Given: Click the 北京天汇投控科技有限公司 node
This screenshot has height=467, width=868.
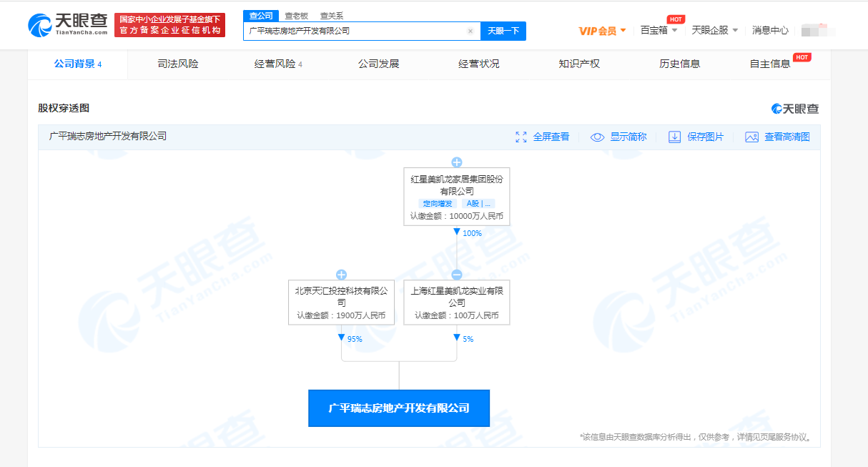Looking at the screenshot, I should pos(341,303).
